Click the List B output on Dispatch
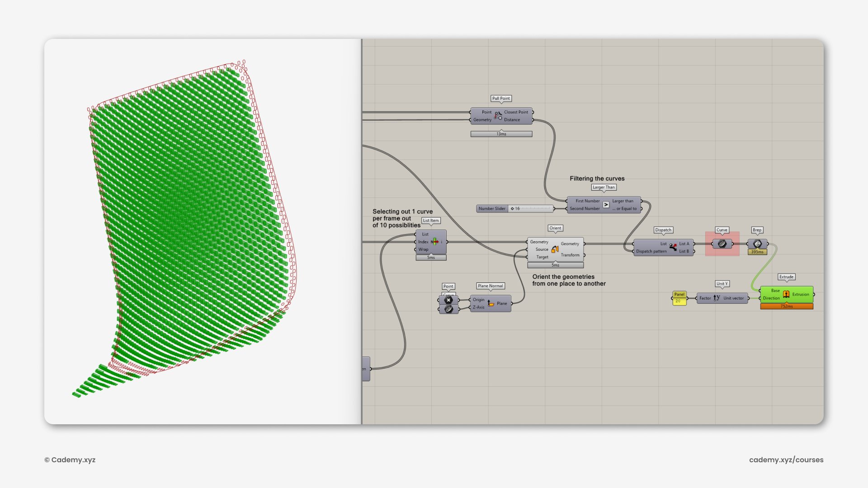Viewport: 868px width, 488px height. (684, 251)
